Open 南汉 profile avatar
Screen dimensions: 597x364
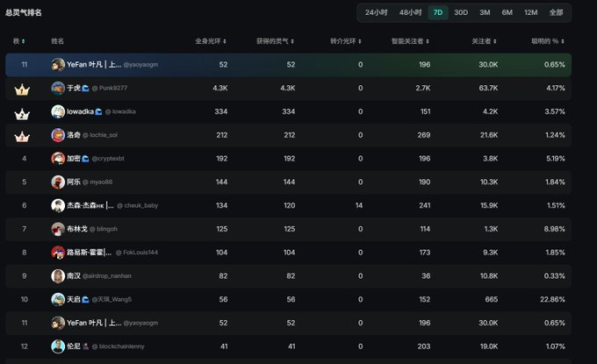[58, 275]
